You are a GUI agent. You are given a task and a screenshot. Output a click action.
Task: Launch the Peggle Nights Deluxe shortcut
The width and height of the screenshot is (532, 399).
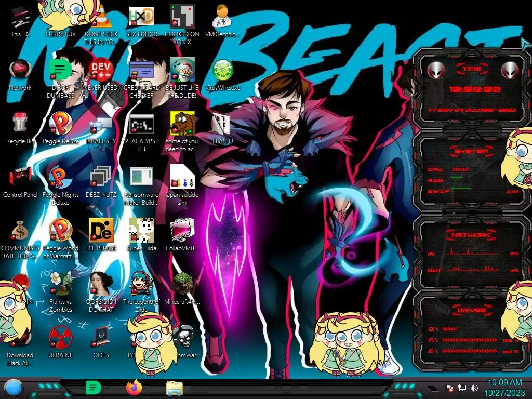pyautogui.click(x=60, y=186)
